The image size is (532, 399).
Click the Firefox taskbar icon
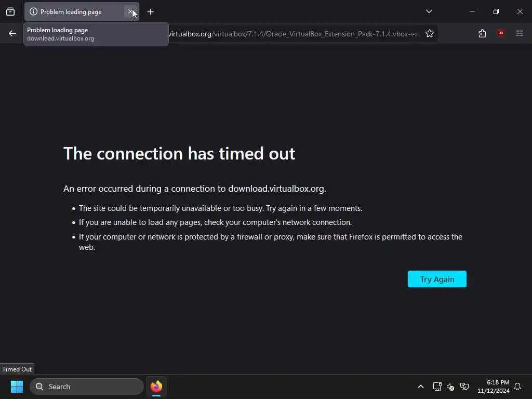[156, 387]
